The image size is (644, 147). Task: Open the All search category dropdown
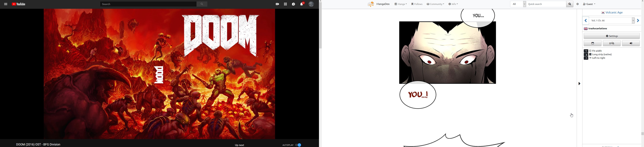[518, 4]
